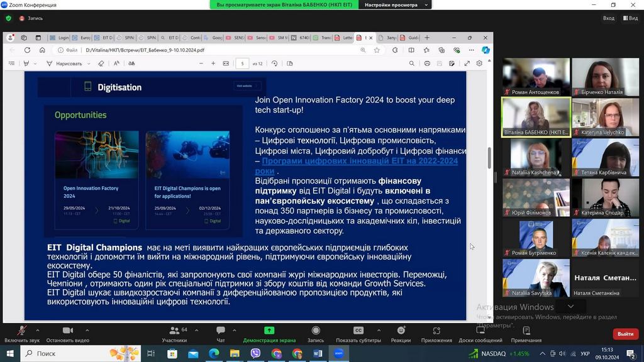This screenshot has height=362, width=644.
Task: Toggle show subtitles CC button
Action: pos(358,331)
